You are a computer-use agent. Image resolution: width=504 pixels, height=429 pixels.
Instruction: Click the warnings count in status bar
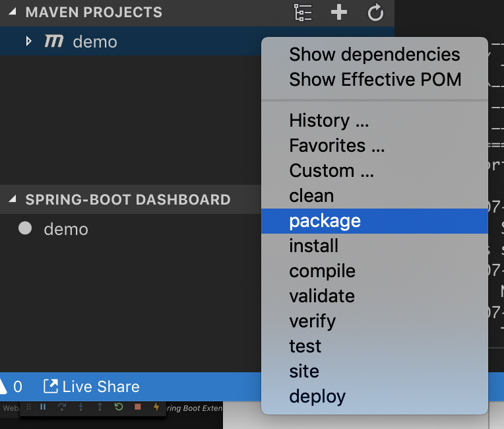coord(11,387)
